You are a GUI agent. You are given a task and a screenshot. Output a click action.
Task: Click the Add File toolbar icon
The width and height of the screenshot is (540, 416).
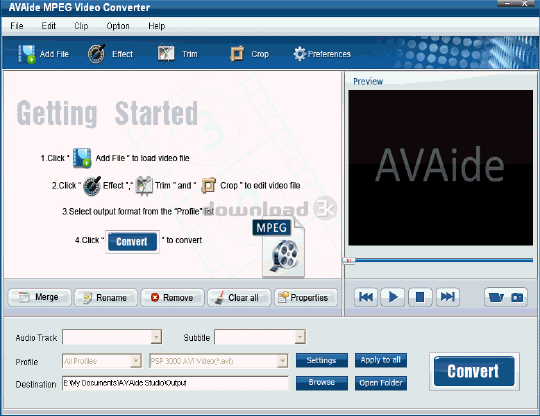pos(27,54)
